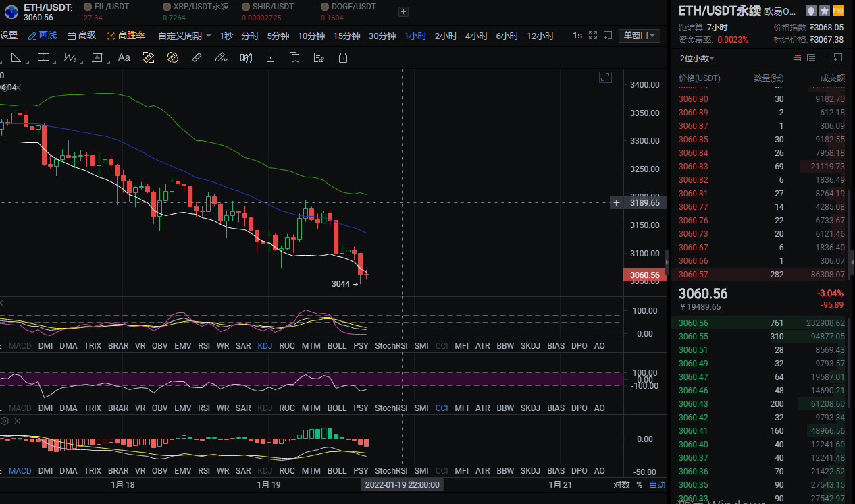Toggle logarithmic scale (对数)
Screen dimensions: 855x504
click(621, 485)
